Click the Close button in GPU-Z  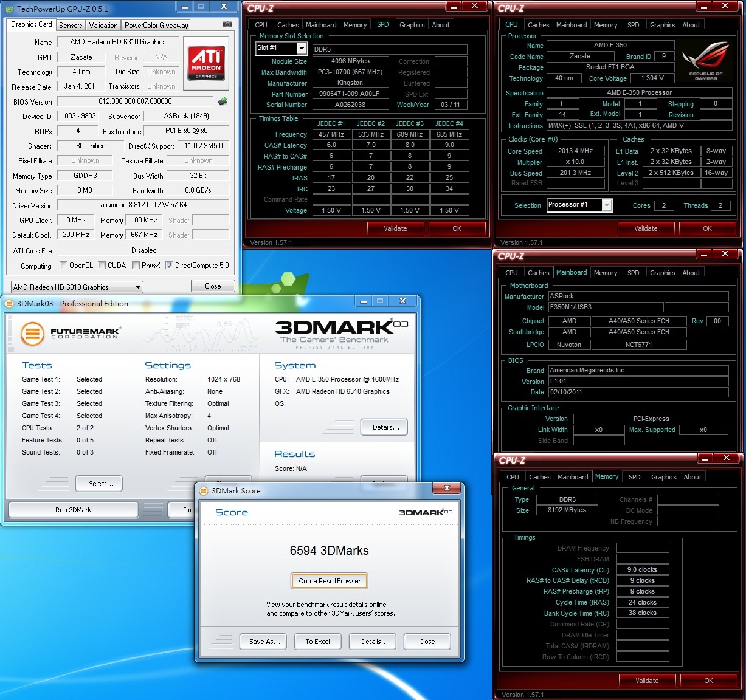point(213,286)
